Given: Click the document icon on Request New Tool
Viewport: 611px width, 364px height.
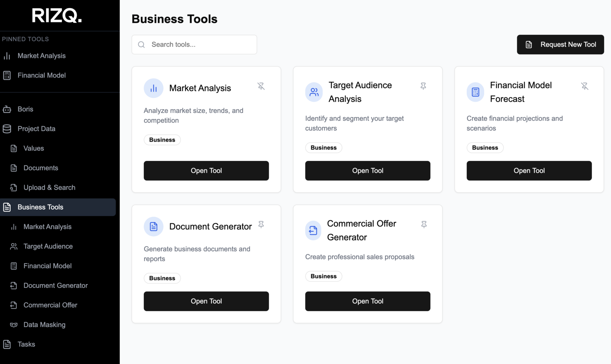Looking at the screenshot, I should pyautogui.click(x=529, y=45).
